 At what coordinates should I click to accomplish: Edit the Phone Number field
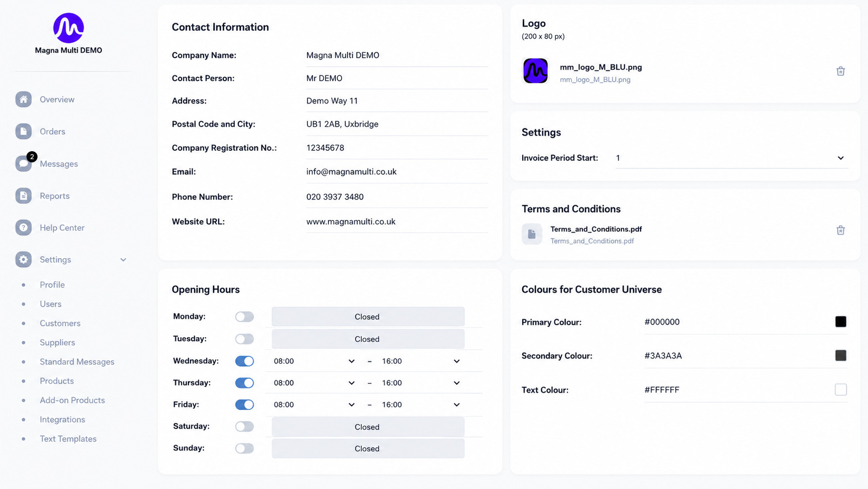[397, 197]
